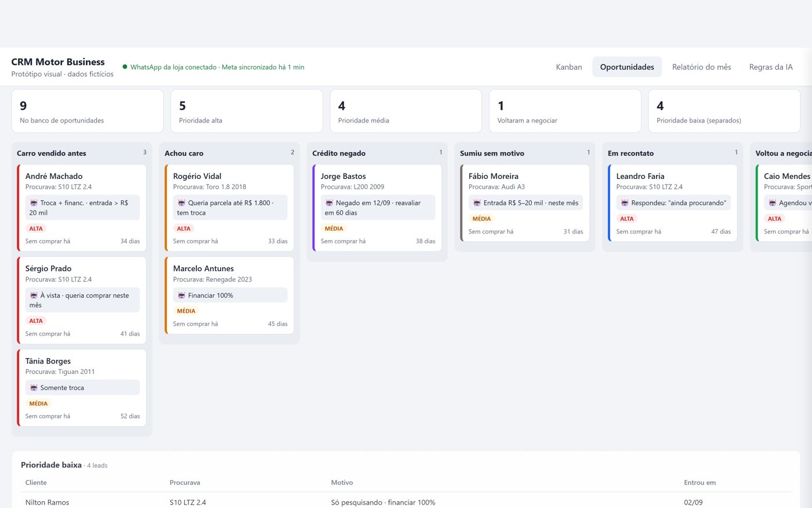Switch to Relatório do mês tab
Viewport: 812px width, 508px height.
tap(701, 67)
